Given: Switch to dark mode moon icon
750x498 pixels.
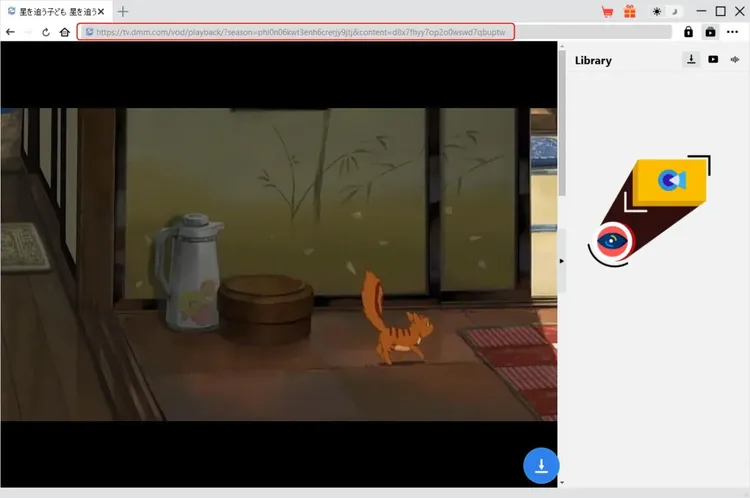Looking at the screenshot, I should pos(673,12).
